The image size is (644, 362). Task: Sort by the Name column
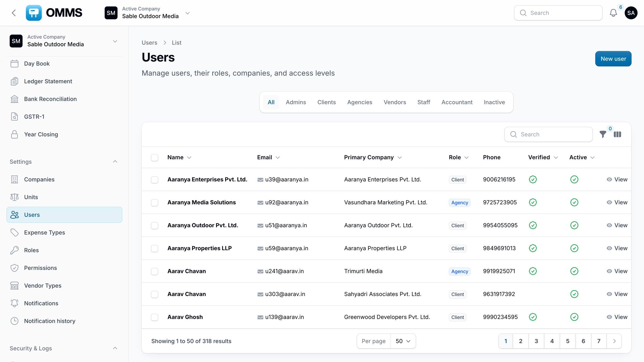coord(179,157)
